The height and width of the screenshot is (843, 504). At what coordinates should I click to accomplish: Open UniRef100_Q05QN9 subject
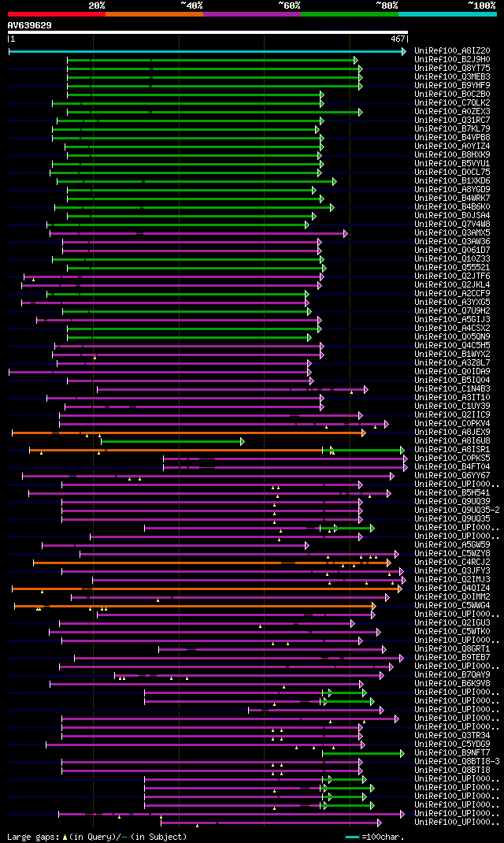(452, 337)
